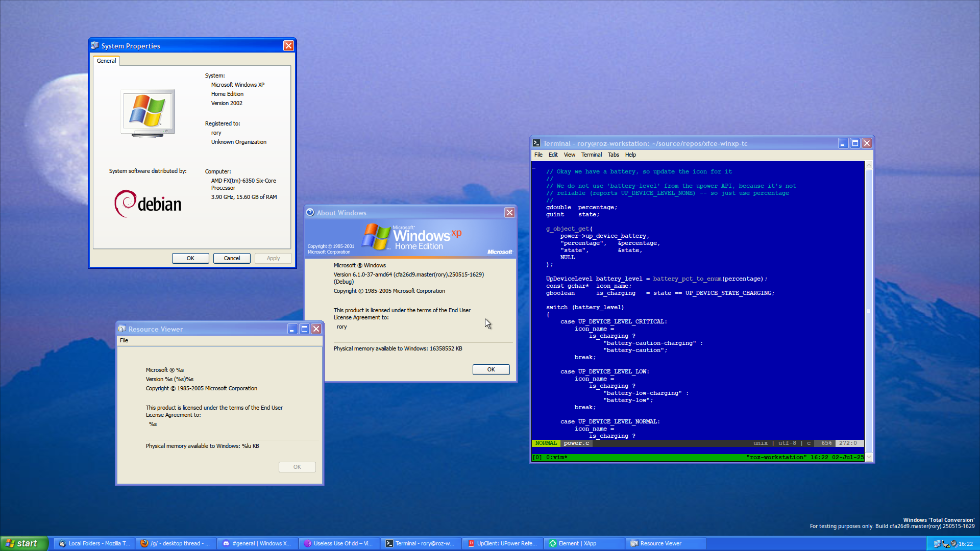The width and height of the screenshot is (980, 551).
Task: Open the Help menu in Terminal
Action: pyautogui.click(x=631, y=155)
